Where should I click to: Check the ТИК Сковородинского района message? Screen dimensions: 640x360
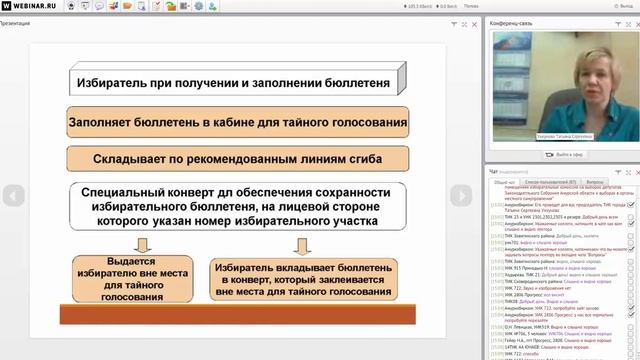tap(631, 281)
